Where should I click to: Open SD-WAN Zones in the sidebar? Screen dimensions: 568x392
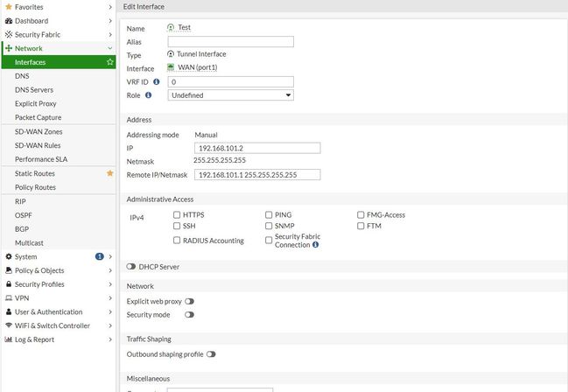coord(39,131)
